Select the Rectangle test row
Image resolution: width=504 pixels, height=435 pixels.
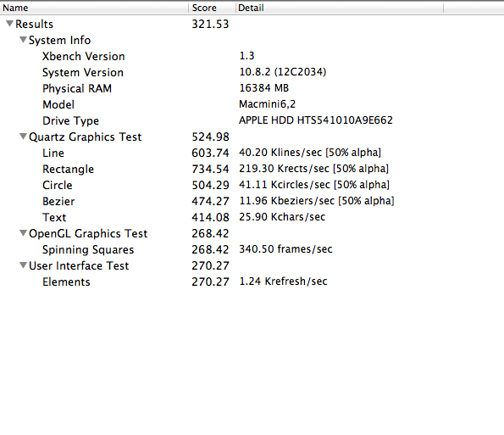[x=252, y=169]
